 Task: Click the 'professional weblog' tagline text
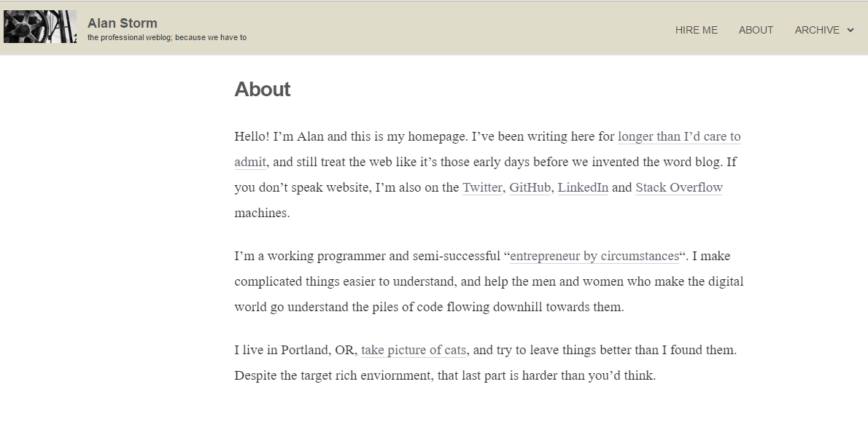[x=166, y=38]
